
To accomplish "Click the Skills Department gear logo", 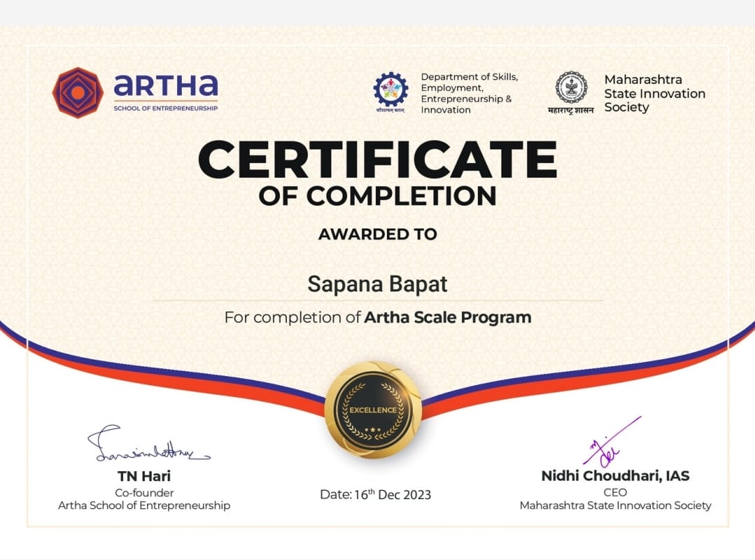I will click(x=390, y=89).
